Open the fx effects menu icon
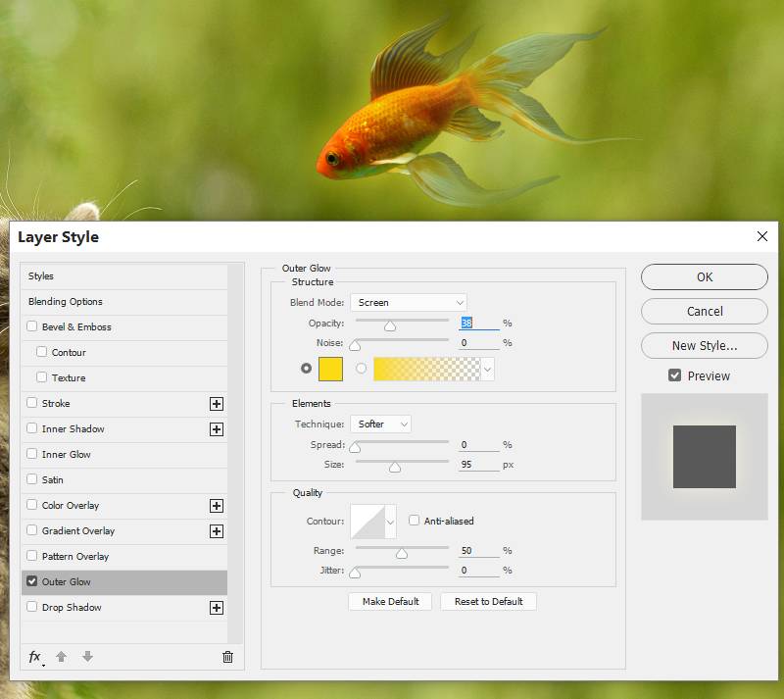This screenshot has width=784, height=699. click(x=35, y=657)
